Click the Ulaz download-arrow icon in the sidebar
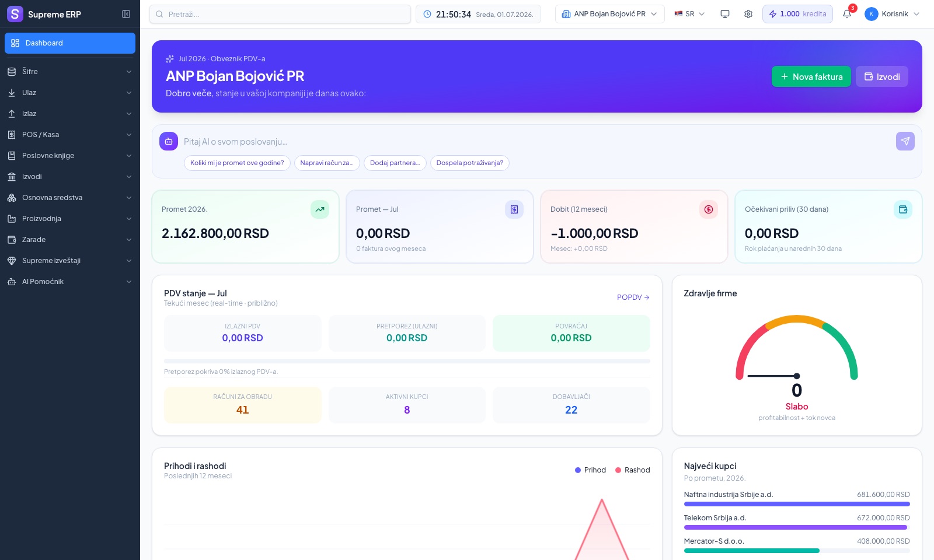Image resolution: width=934 pixels, height=560 pixels. pyautogui.click(x=12, y=93)
